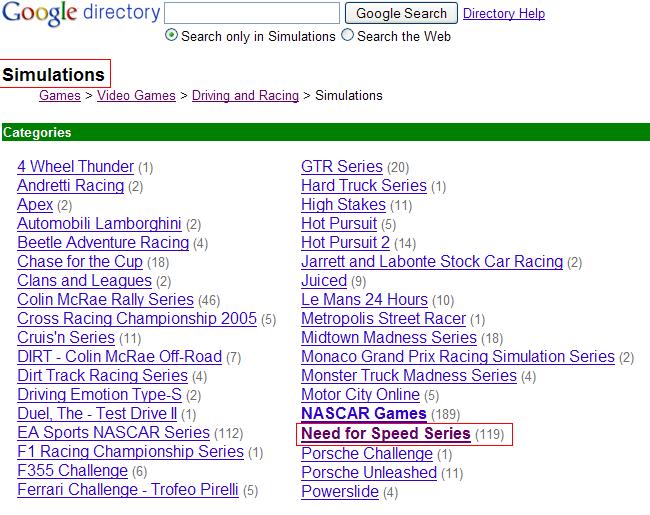The height and width of the screenshot is (515, 650).
Task: Open the Monster Truck Madness Series category
Action: (x=409, y=376)
